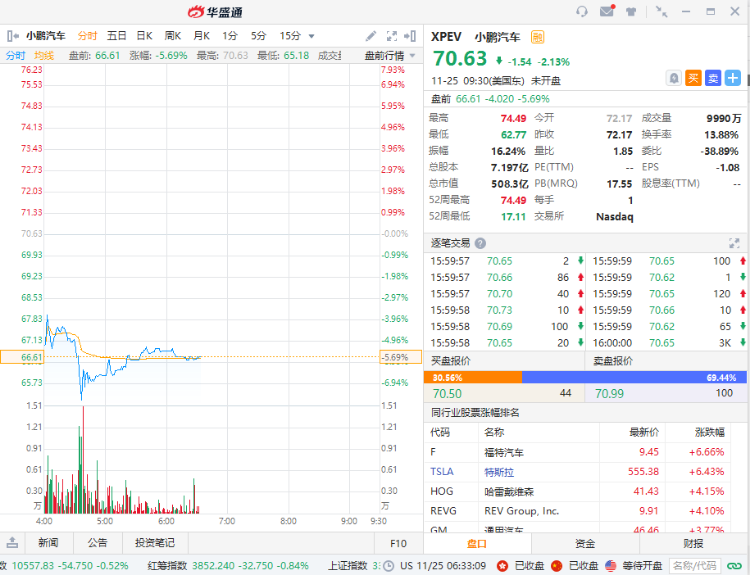Select the 盘口 tab
Image resolution: width=750 pixels, height=575 pixels.
tap(477, 544)
